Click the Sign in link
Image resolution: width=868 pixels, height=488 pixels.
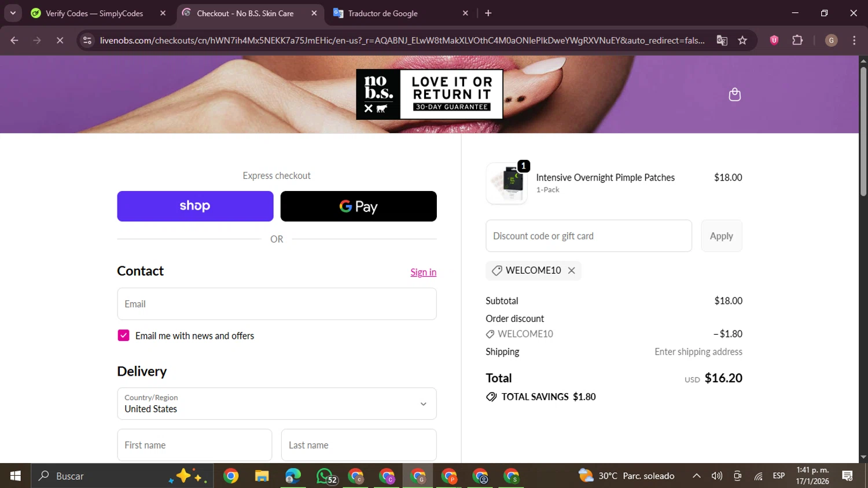[x=423, y=272]
